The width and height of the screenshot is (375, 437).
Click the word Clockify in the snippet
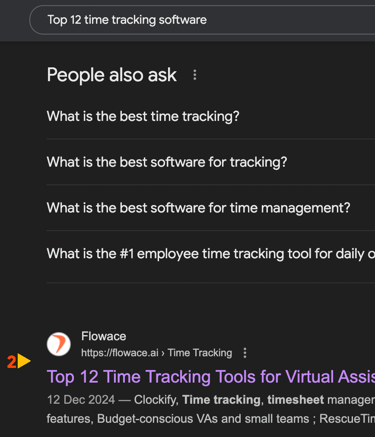[155, 400]
